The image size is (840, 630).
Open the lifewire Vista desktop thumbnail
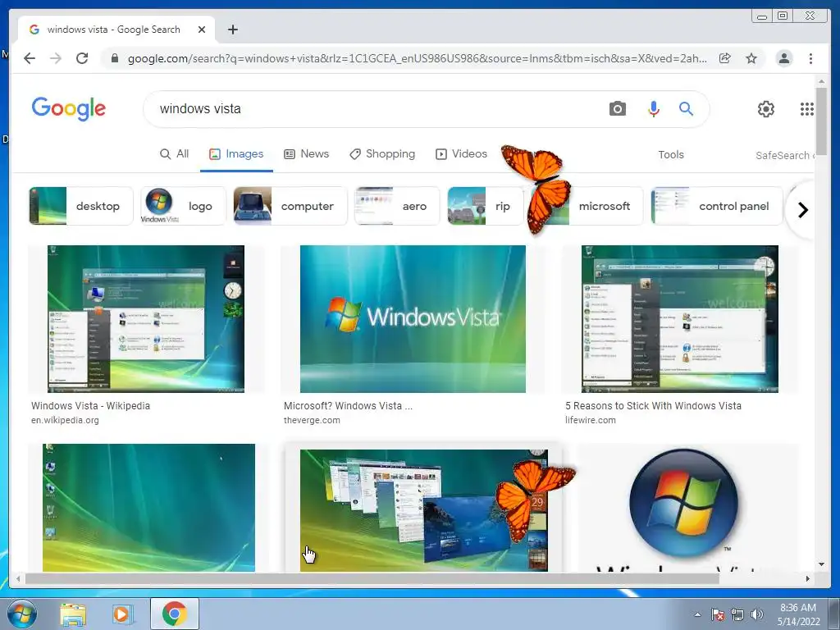(680, 319)
